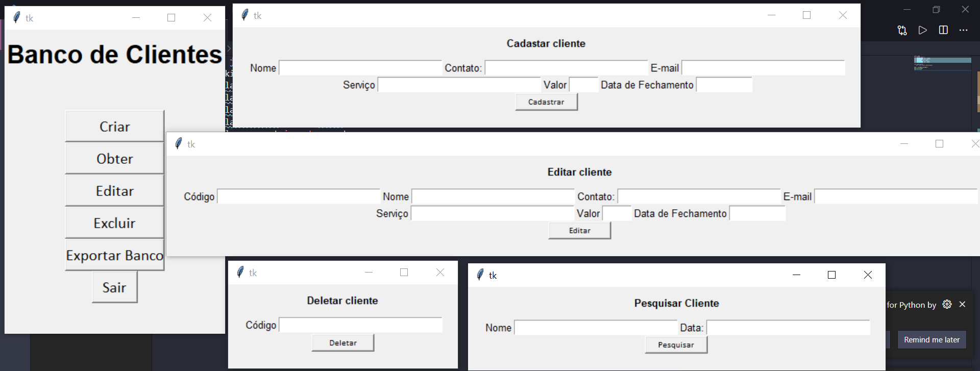This screenshot has width=980, height=371.
Task: Click the Tk feather icon on Pesquisar Cliente window
Action: (x=479, y=275)
